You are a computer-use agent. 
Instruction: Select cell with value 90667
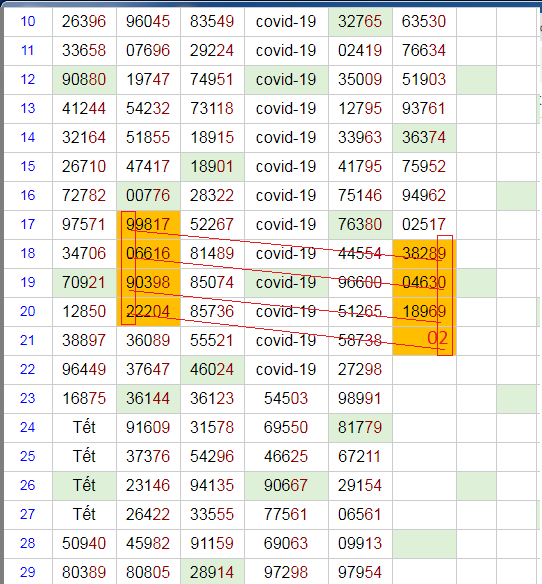(286, 486)
